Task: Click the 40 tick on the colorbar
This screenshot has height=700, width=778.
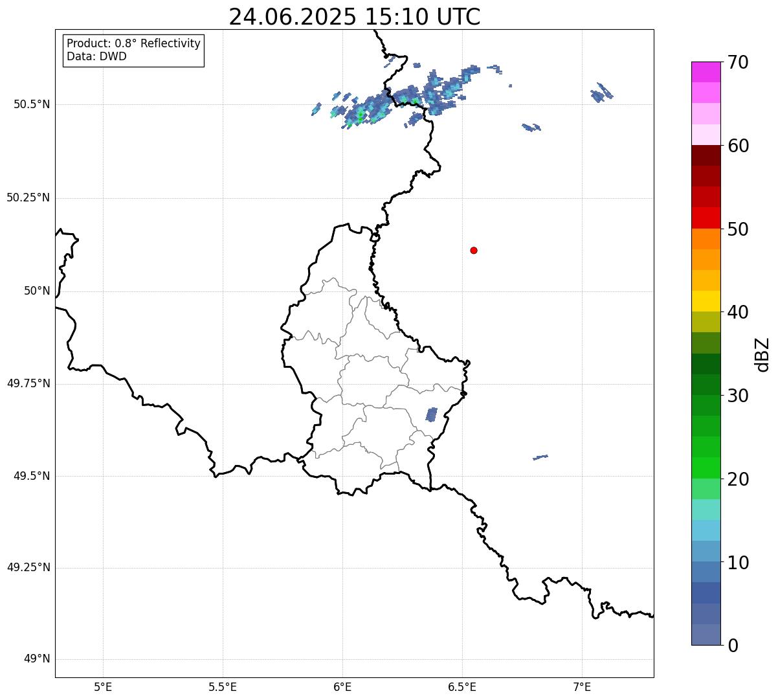Action: click(738, 312)
